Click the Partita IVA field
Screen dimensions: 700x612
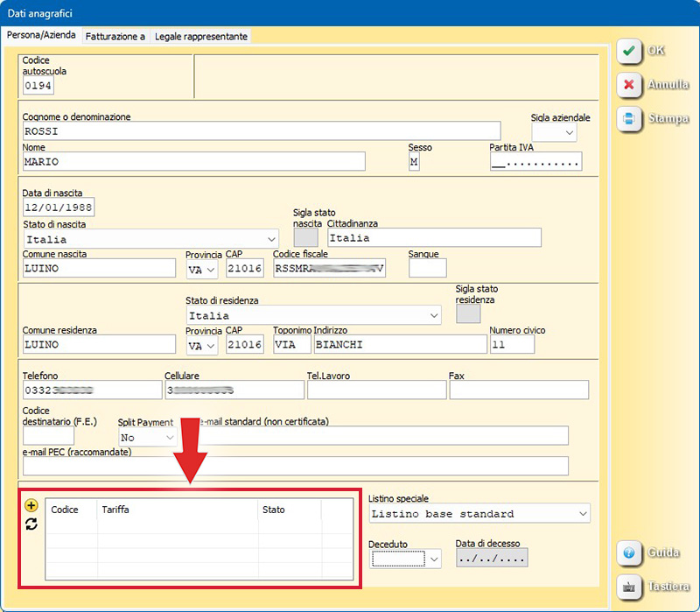535,162
